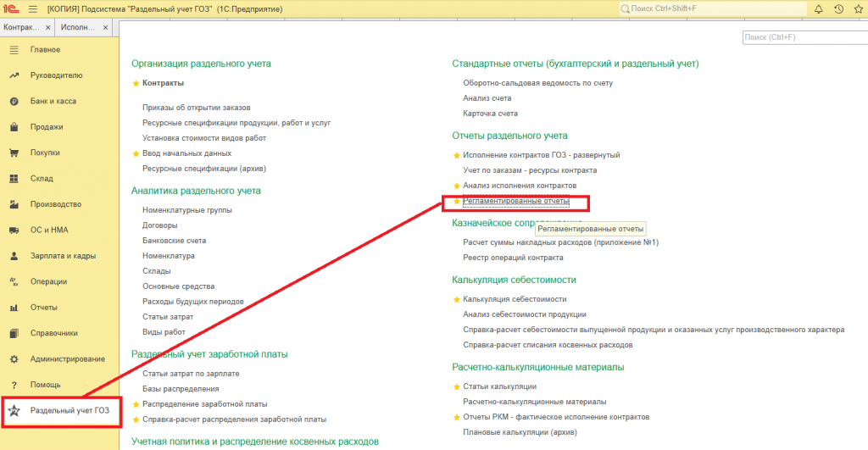Click the Склад grid icon
The height and width of the screenshot is (450, 868).
(14, 178)
